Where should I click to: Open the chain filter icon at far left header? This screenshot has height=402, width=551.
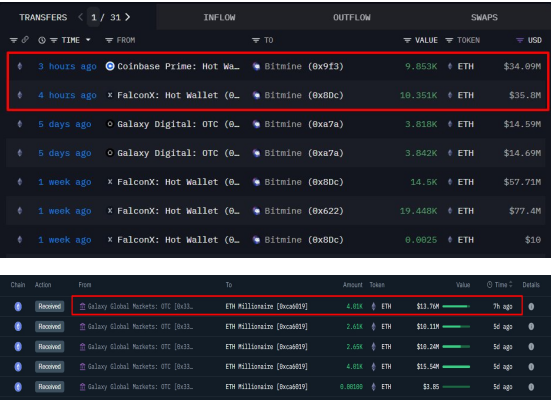(x=14, y=40)
